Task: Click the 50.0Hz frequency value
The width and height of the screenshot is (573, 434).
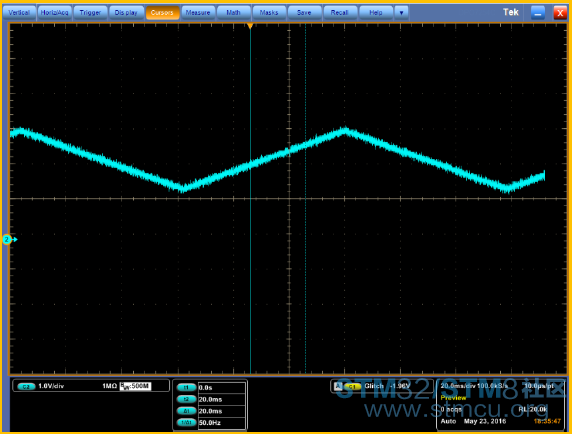Action: coord(210,423)
